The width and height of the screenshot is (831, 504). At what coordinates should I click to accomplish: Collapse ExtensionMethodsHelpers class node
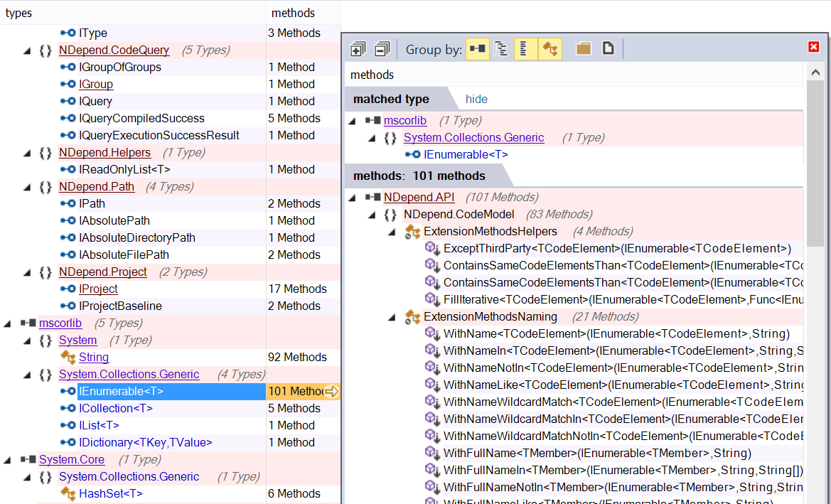[392, 232]
